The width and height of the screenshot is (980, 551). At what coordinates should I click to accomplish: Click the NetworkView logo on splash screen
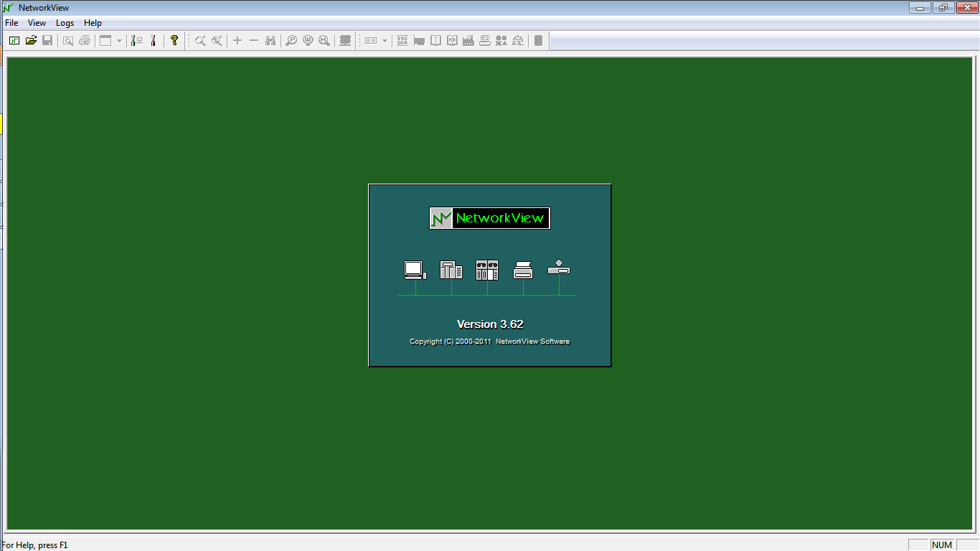(489, 218)
